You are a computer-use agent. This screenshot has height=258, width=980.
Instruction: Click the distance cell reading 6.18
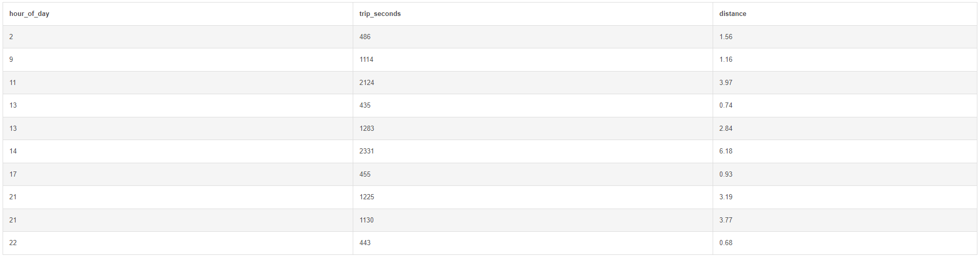pyautogui.click(x=726, y=151)
